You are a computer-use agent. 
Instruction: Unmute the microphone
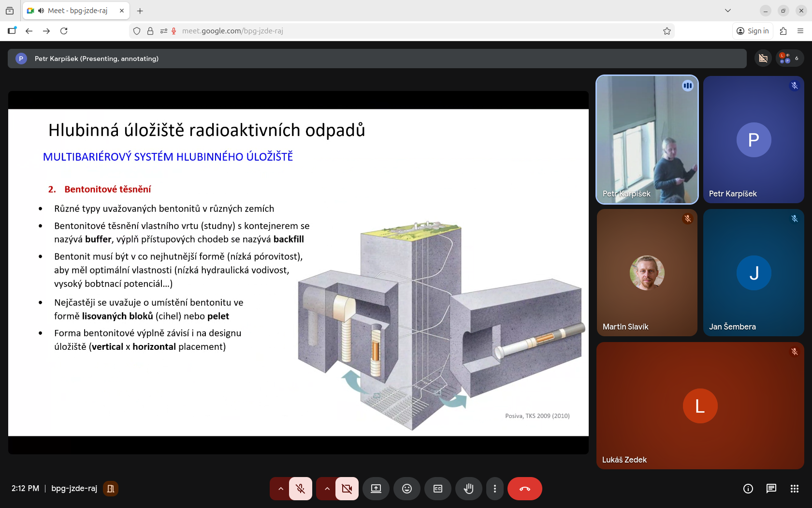pyautogui.click(x=301, y=489)
